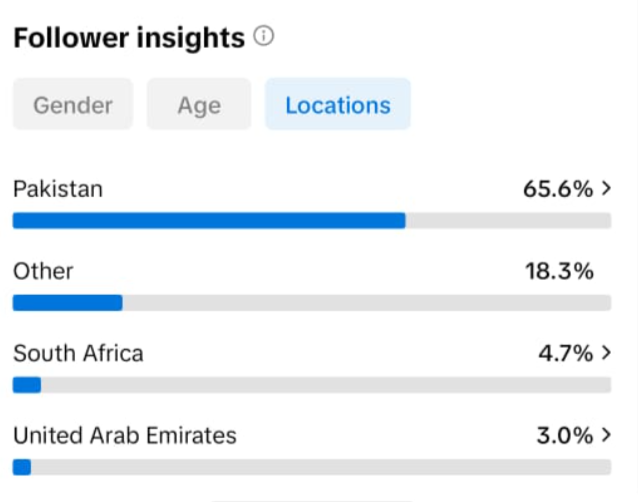Click the 3.0% Emirates percentage value
This screenshot has height=502, width=638.
pos(566,435)
